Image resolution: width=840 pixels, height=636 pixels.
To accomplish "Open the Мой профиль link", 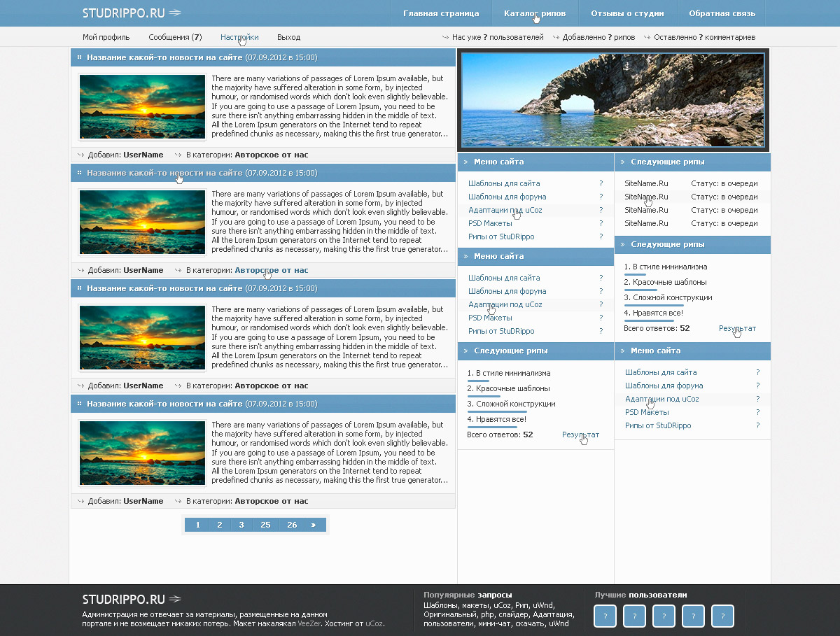I will (x=106, y=37).
